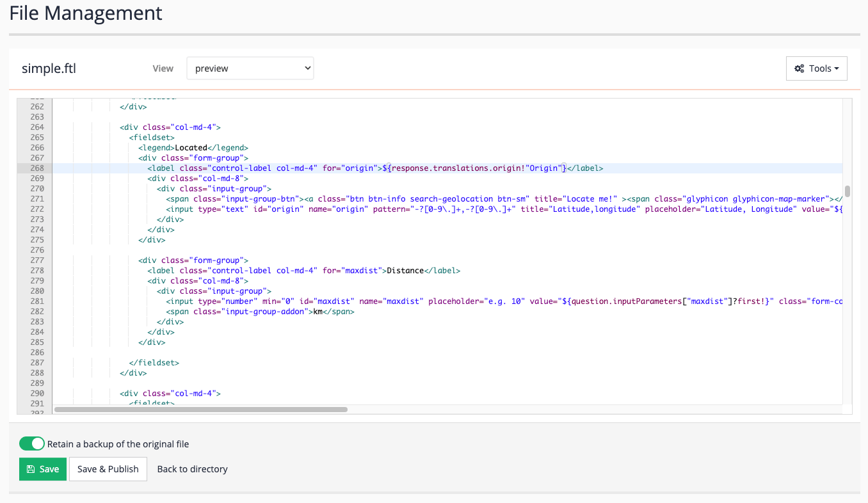The width and height of the screenshot is (868, 503).
Task: Click the floppy disk icon inside the Save button
Action: (x=31, y=468)
